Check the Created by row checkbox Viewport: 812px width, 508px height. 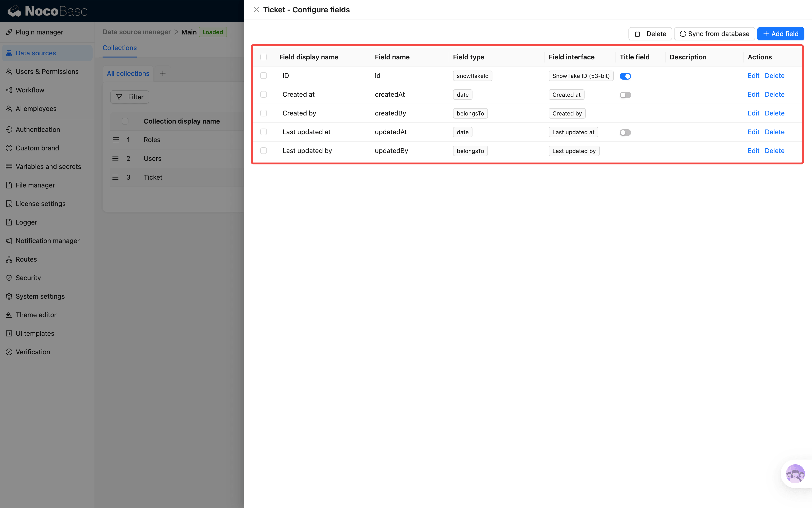click(x=264, y=113)
